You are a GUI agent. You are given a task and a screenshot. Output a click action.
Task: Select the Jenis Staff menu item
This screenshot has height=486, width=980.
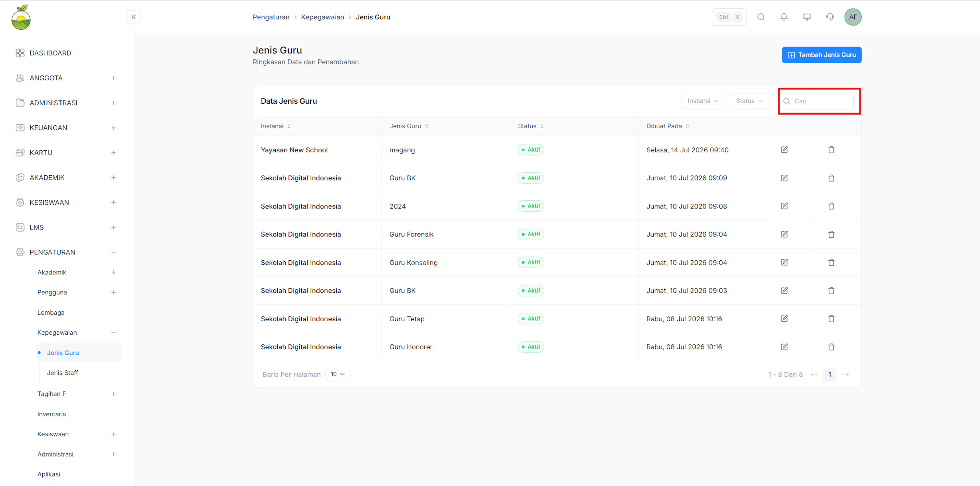(62, 373)
